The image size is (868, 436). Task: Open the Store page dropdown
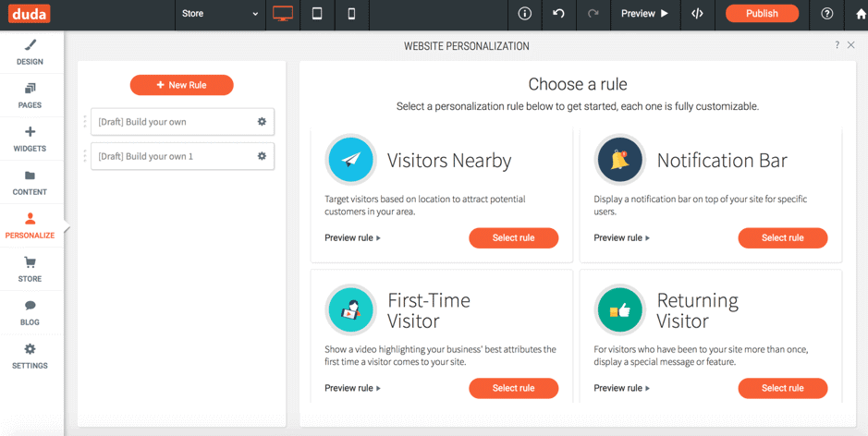click(x=220, y=14)
